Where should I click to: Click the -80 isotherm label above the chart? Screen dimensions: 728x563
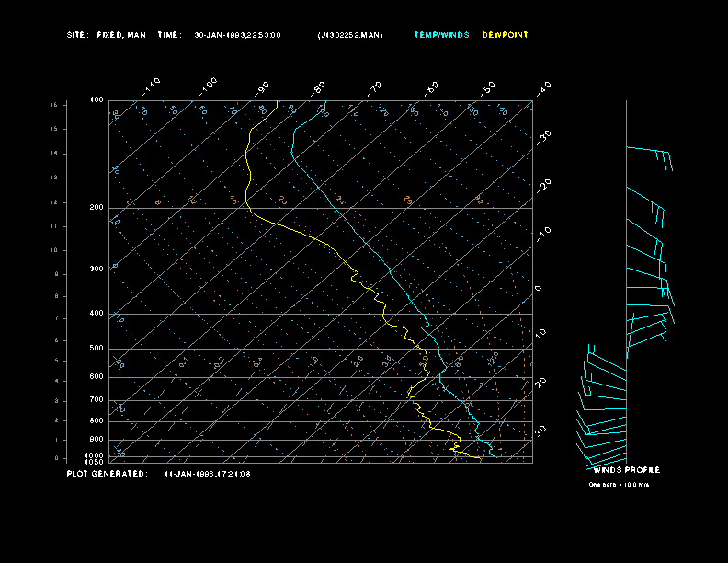click(x=317, y=88)
